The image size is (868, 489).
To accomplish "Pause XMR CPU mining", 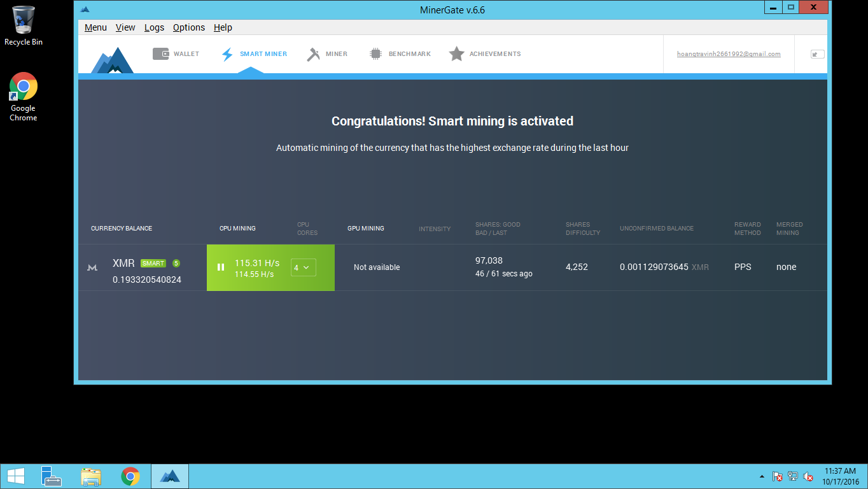I will coord(221,267).
